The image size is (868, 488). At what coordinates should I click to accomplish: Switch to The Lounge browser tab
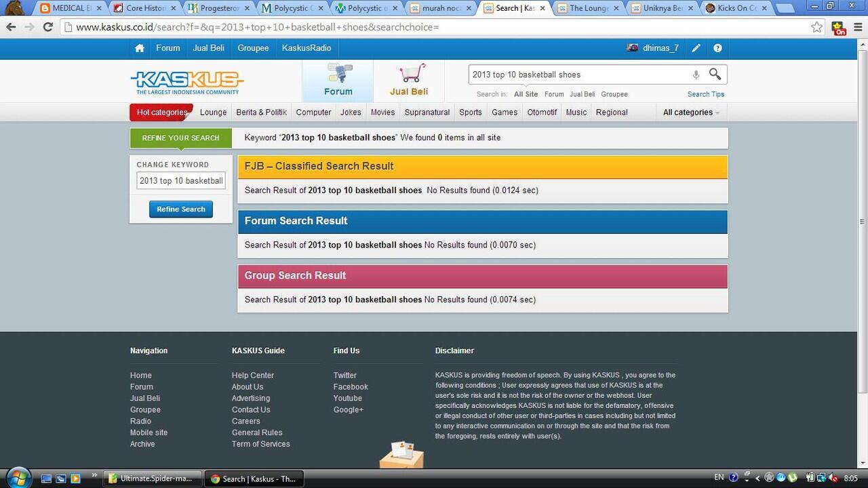[x=587, y=8]
